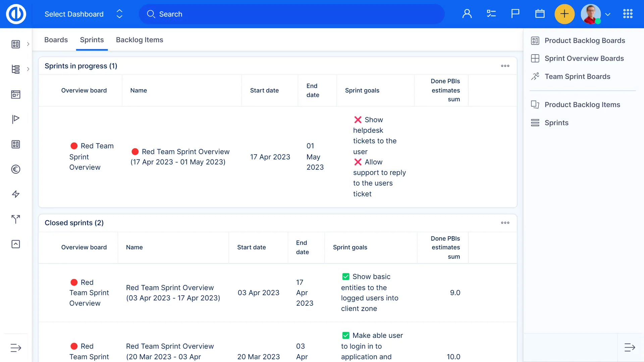
Task: Click the easy logo home icon
Action: coord(16,14)
